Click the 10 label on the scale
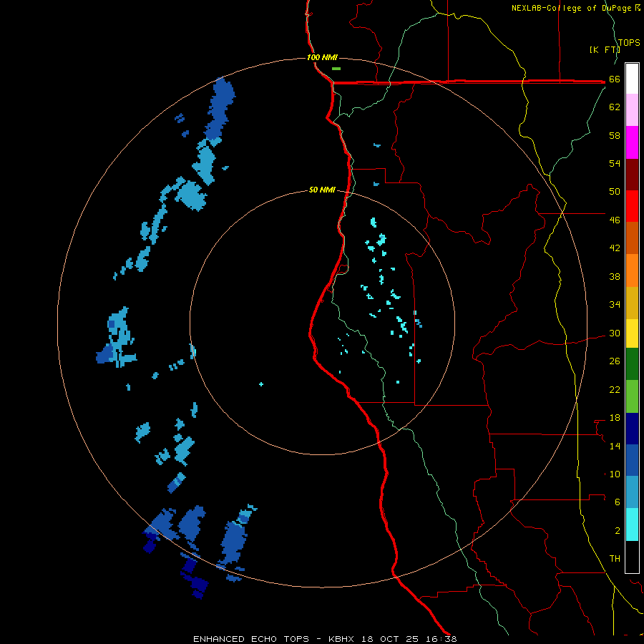This screenshot has width=644, height=644. pyautogui.click(x=615, y=474)
